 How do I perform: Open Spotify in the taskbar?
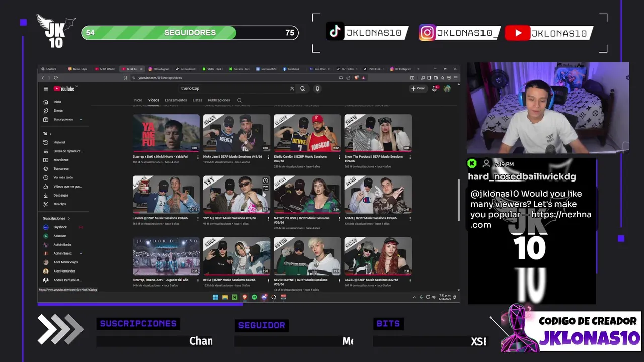pos(254,297)
